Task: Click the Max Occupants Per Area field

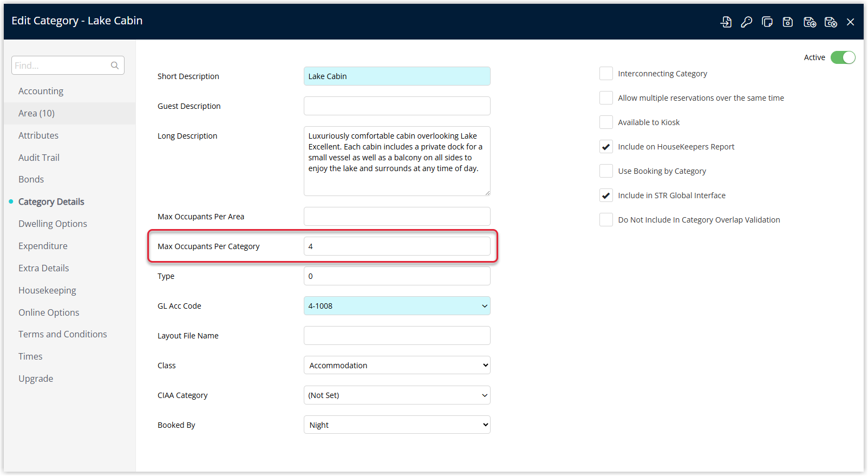Action: click(397, 217)
